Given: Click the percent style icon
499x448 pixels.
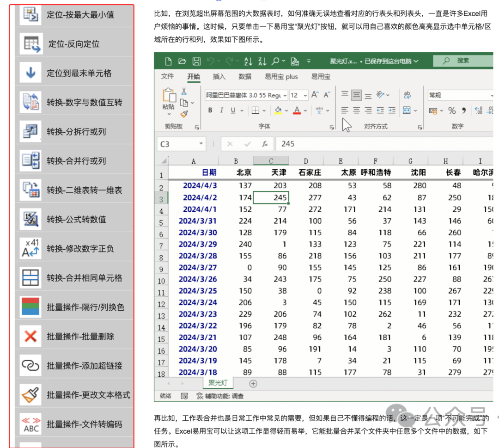Looking at the screenshot, I should click(452, 110).
